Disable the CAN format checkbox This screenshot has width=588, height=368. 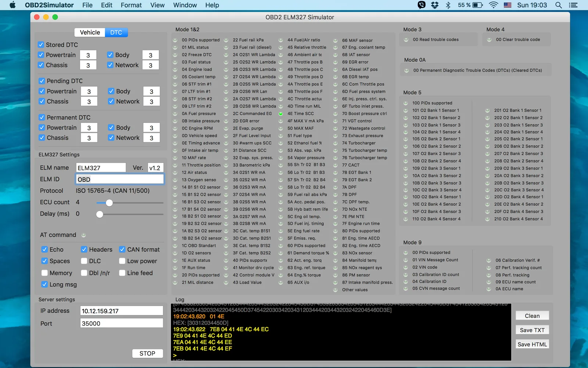point(122,250)
